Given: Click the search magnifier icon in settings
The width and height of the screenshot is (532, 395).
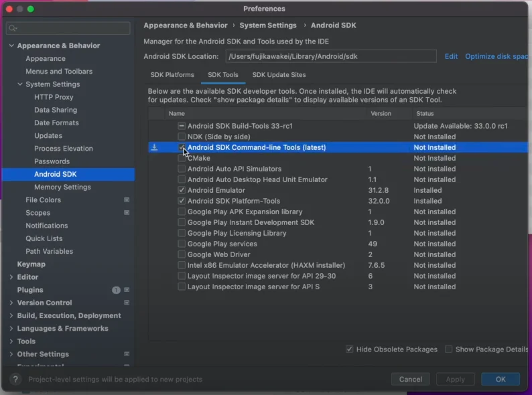Looking at the screenshot, I should point(13,28).
